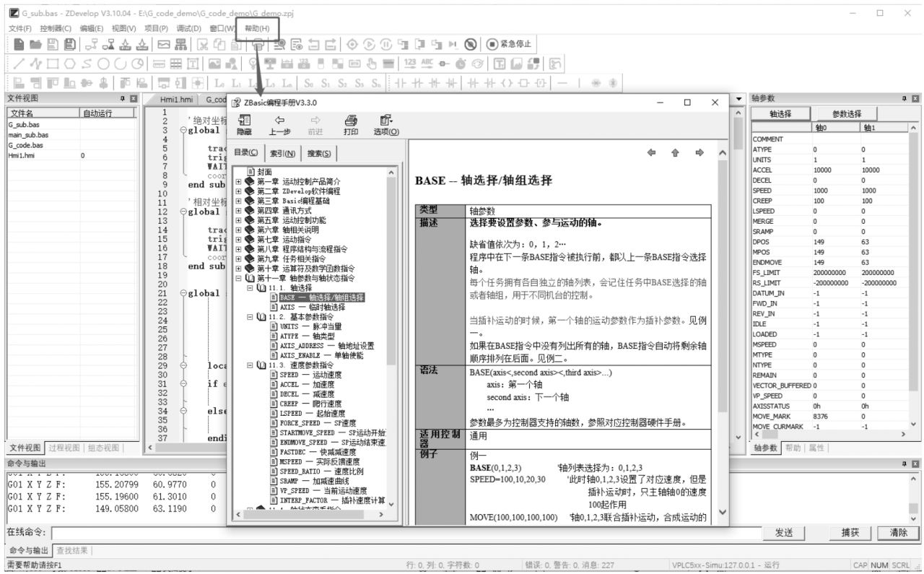Expand 第七章 运动指令 chapter
Screen dimensions: 924x574
239,239
